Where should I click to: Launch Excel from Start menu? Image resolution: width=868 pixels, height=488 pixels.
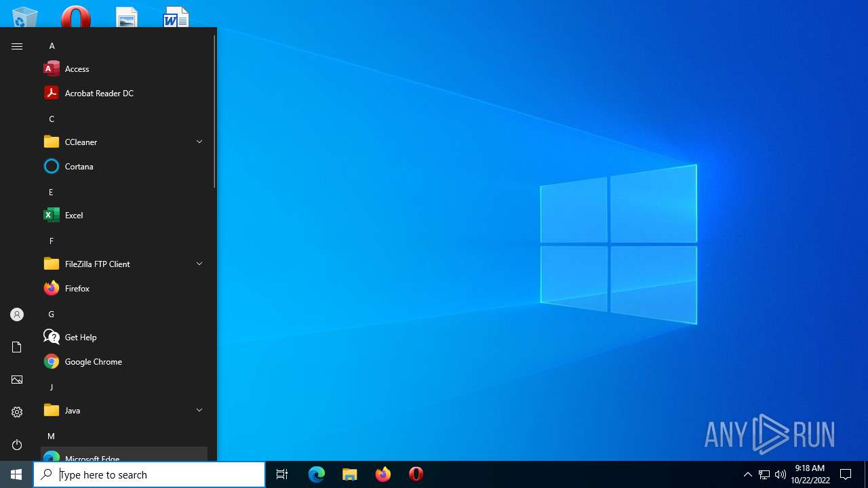(x=124, y=215)
